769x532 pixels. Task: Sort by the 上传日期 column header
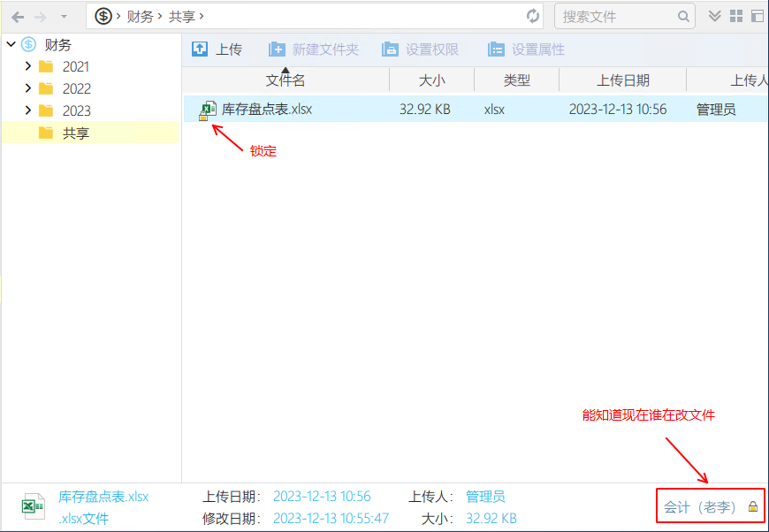pos(622,80)
